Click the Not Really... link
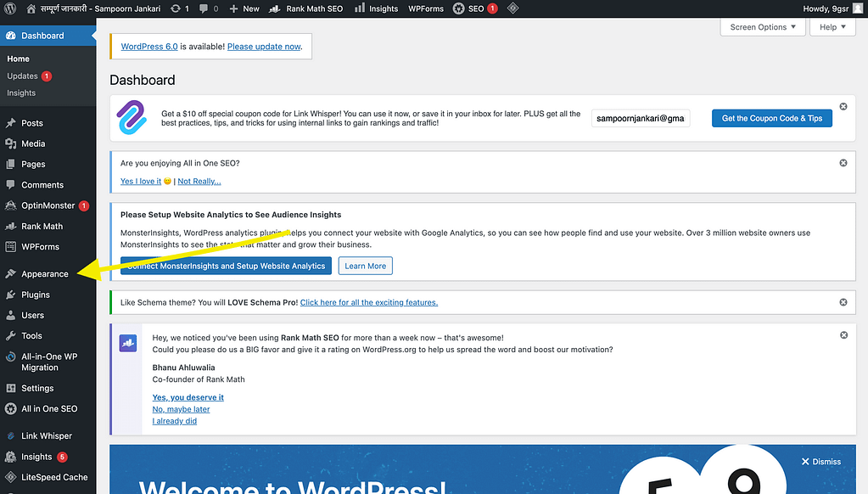 199,181
